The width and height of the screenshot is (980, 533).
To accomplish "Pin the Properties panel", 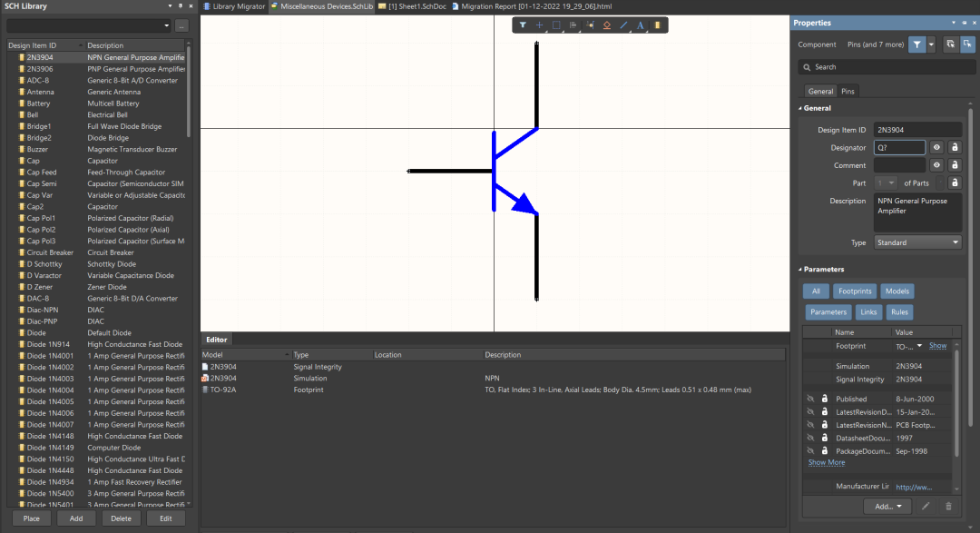I will [964, 23].
